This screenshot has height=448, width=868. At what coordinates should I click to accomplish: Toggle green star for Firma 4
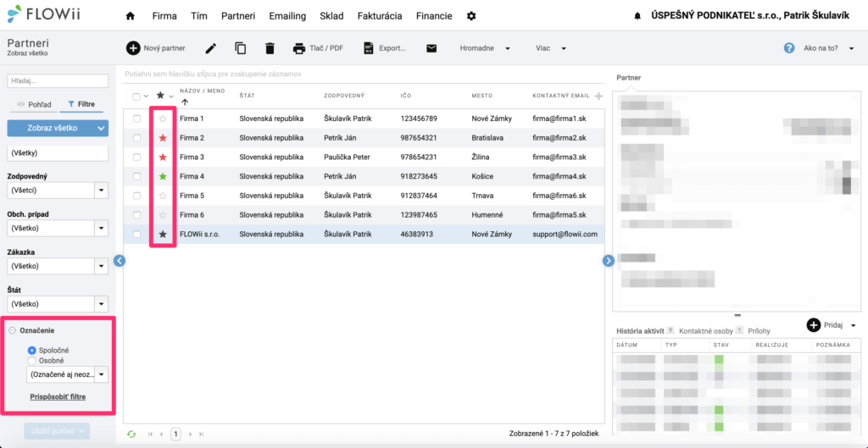[x=163, y=176]
